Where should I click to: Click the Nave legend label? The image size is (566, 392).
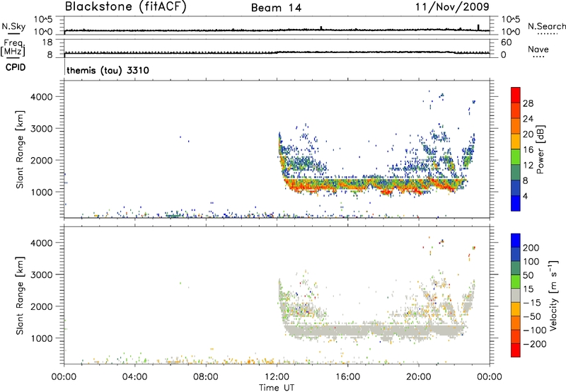coord(538,49)
